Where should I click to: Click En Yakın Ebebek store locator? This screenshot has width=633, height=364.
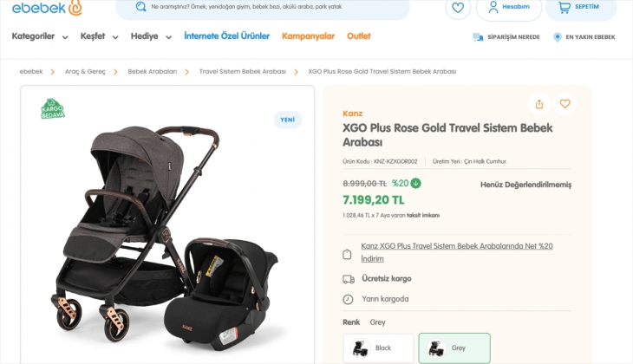point(584,37)
